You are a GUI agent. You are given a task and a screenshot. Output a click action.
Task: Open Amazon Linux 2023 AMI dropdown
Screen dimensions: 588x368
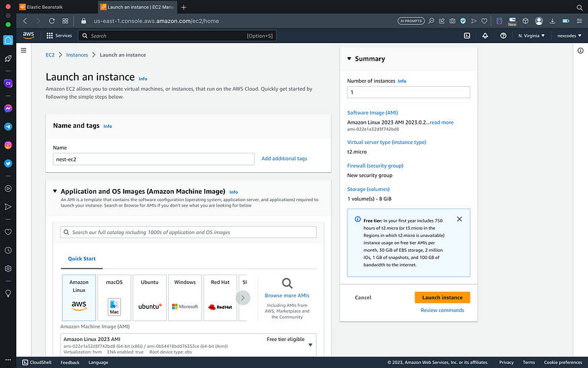[x=188, y=344]
